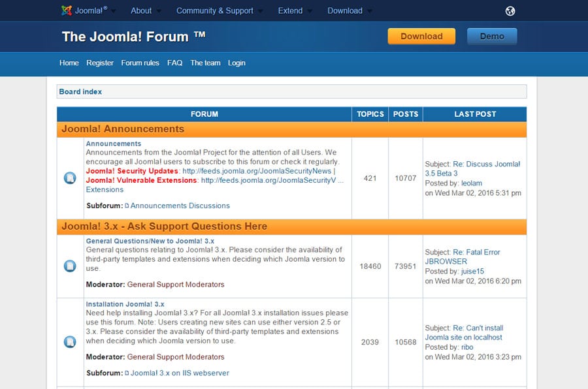Click date Wed Mar 02, 2016 6:20 pm
This screenshot has width=588, height=389.
click(x=478, y=281)
